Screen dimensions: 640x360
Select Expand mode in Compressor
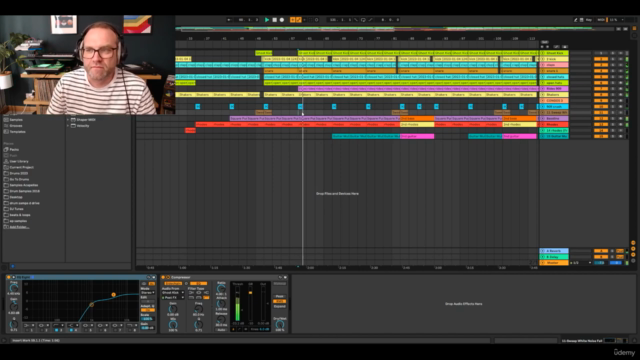(x=280, y=306)
